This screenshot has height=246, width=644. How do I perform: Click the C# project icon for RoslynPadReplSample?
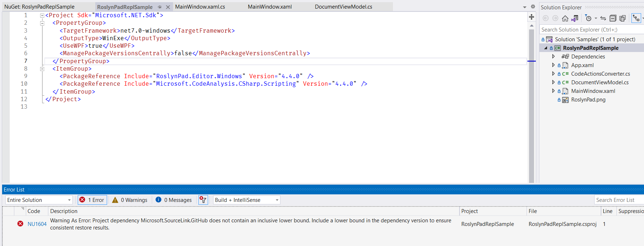[558, 48]
